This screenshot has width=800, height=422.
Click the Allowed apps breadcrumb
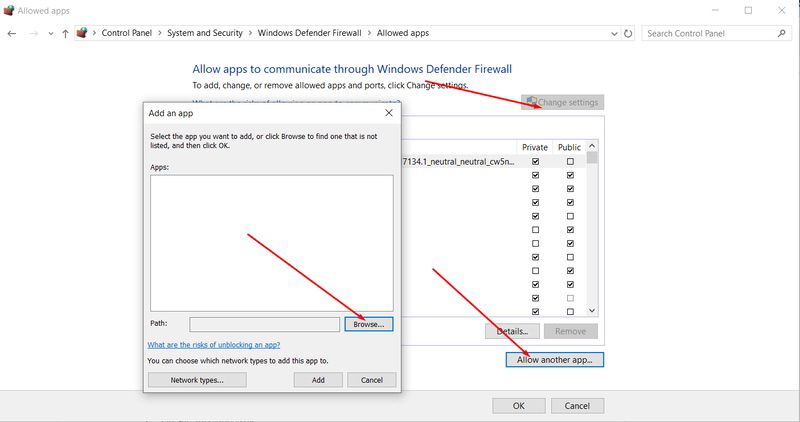coord(403,33)
